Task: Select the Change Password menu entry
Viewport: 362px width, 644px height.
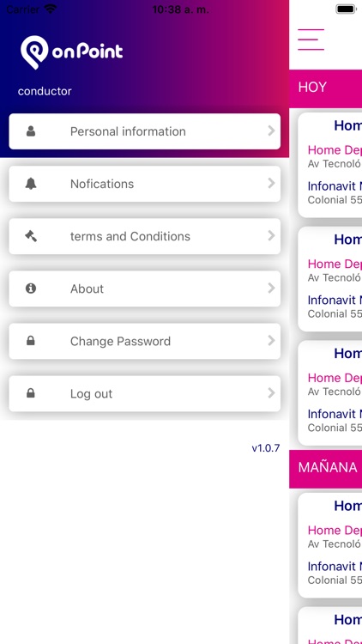Action: [x=144, y=341]
